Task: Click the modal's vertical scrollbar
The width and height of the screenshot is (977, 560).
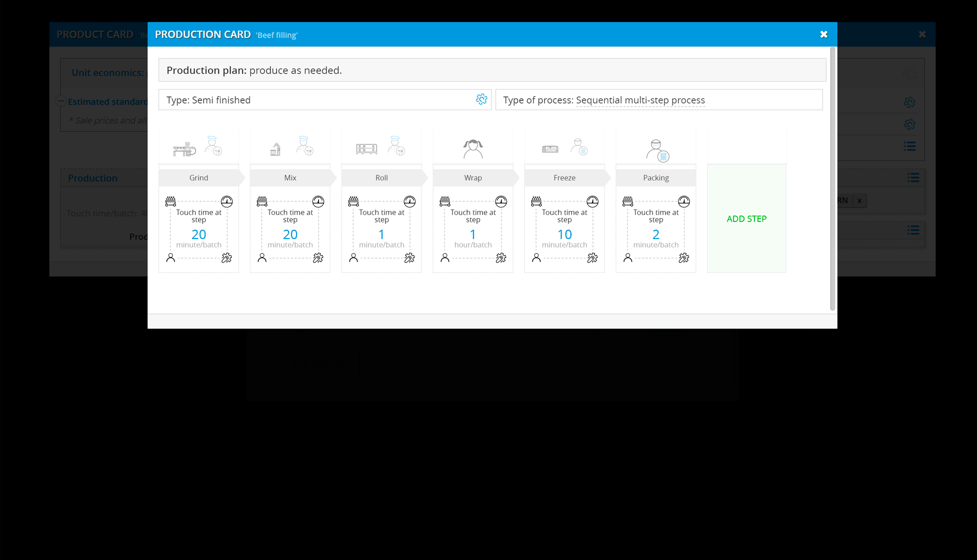Action: [832, 178]
